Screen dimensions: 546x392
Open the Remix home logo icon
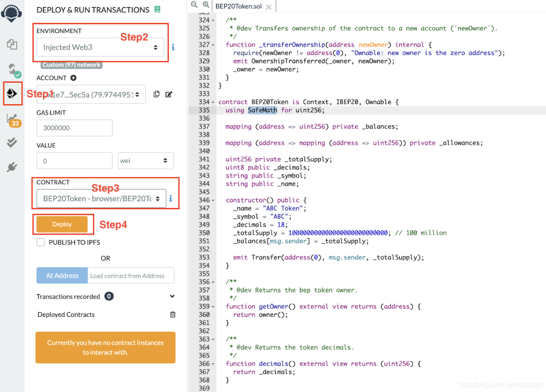point(12,13)
